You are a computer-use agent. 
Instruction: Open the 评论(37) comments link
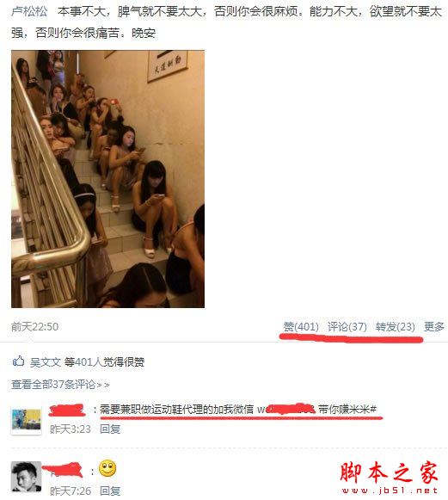[347, 326]
